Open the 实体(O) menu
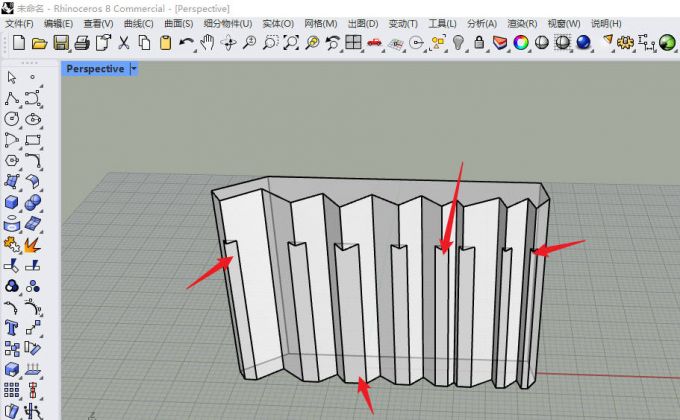 (278, 23)
